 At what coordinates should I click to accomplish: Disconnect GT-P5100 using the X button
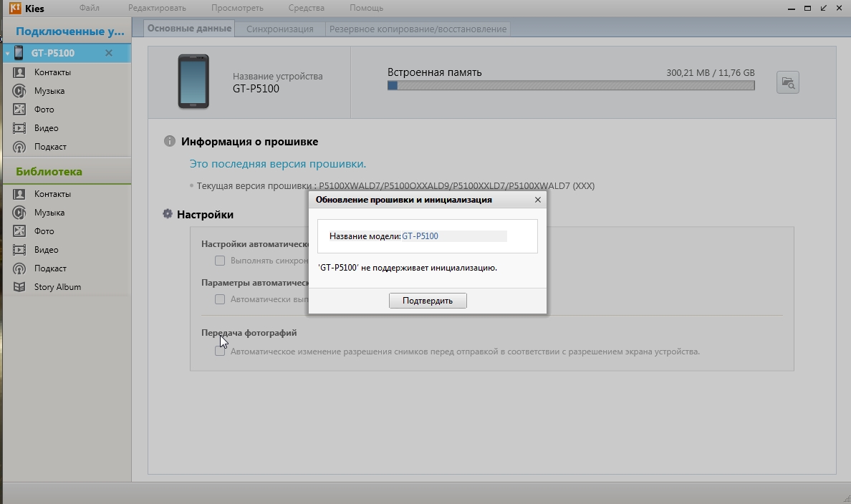(x=109, y=53)
